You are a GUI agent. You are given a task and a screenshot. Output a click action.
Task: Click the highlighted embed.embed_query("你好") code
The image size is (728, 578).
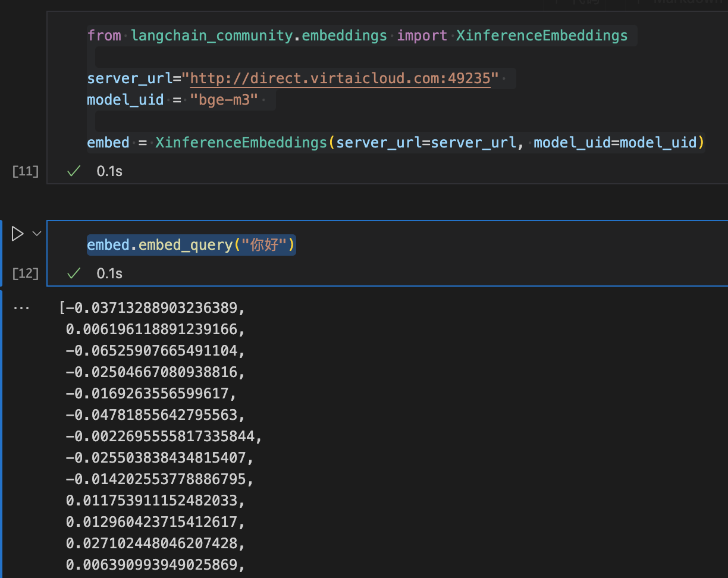tap(190, 244)
